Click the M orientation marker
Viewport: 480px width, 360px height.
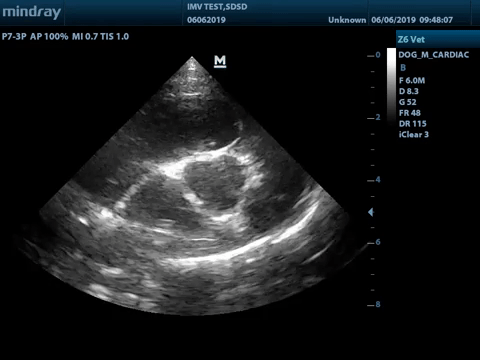pos(220,61)
